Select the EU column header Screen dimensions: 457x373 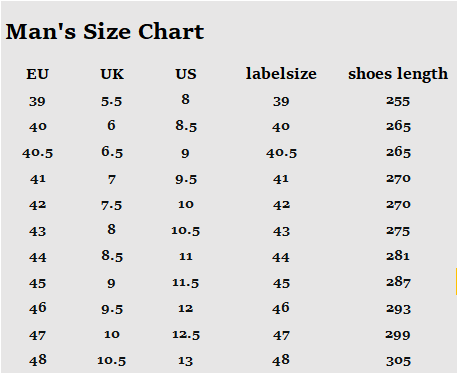pyautogui.click(x=38, y=74)
